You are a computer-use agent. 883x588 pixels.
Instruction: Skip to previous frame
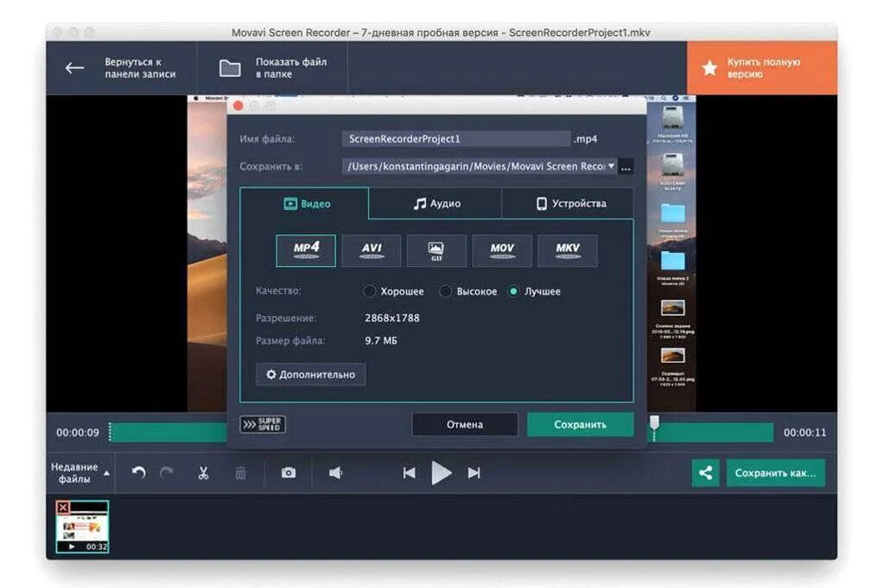[410, 472]
